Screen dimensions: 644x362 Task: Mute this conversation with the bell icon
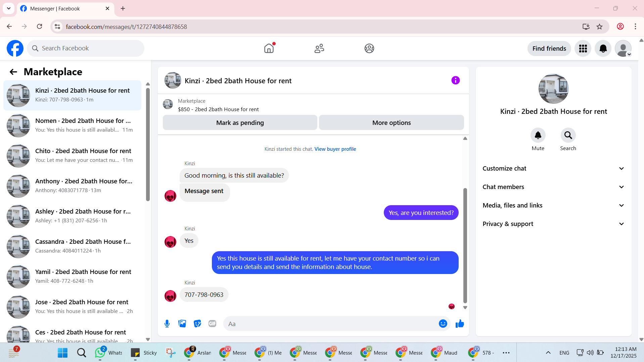click(538, 135)
